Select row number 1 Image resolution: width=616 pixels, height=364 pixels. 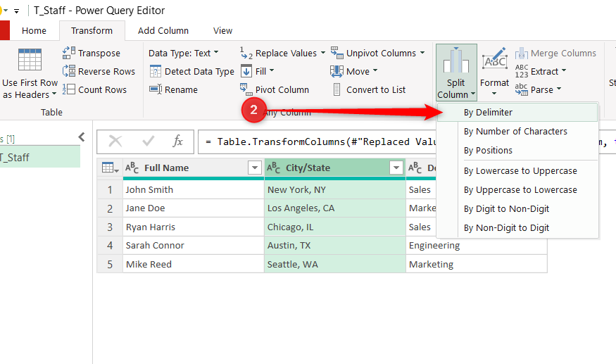(110, 189)
